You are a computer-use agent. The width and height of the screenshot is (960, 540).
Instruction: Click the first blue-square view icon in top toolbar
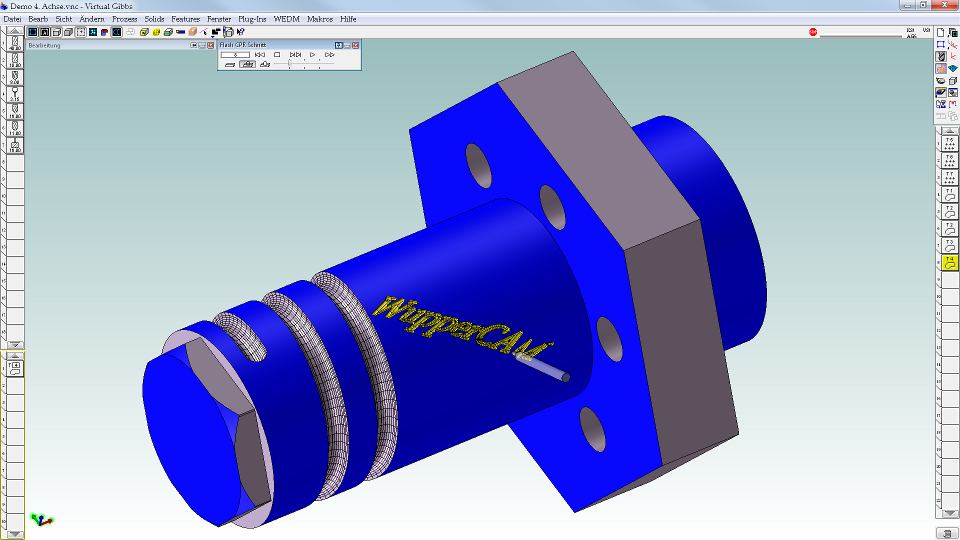pyautogui.click(x=32, y=32)
